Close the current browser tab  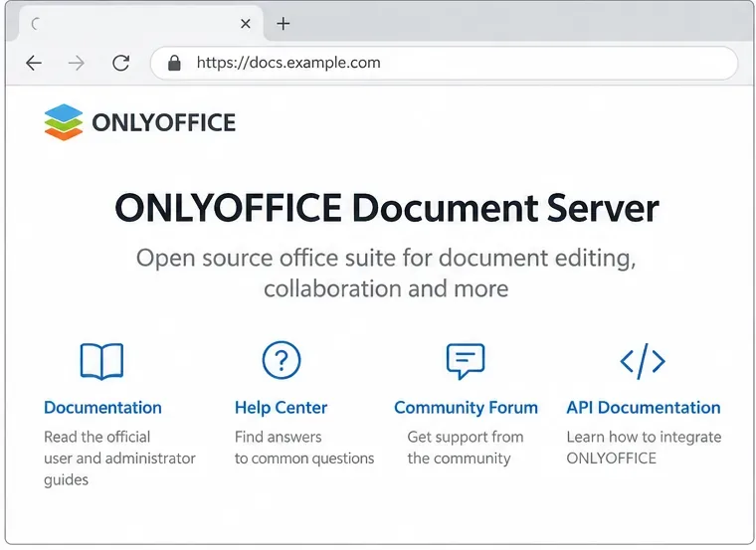(246, 23)
